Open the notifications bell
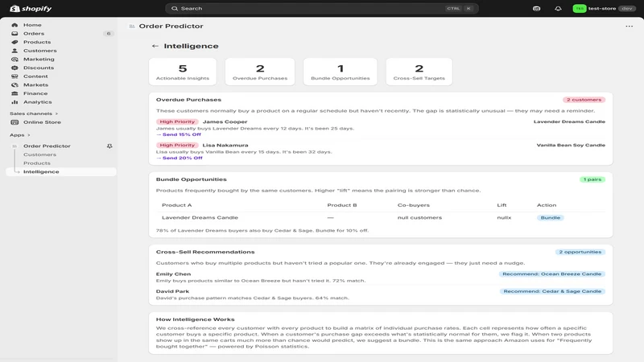 coord(558,8)
